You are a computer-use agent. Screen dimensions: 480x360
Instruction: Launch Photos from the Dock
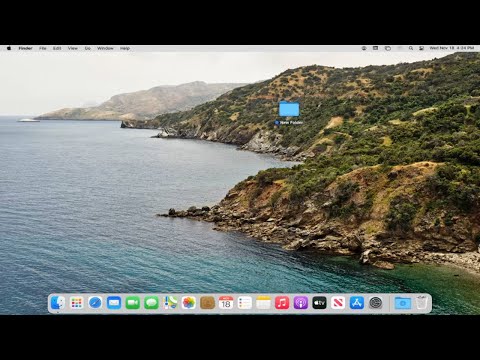189,303
